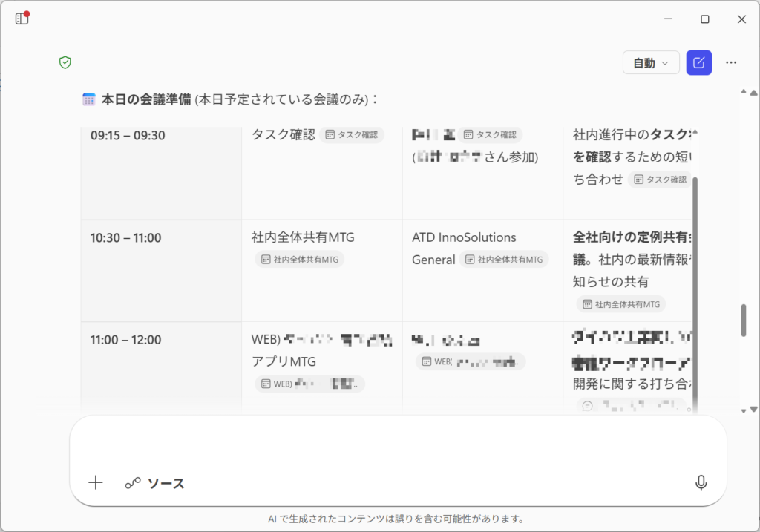Image resolution: width=760 pixels, height=532 pixels.
Task: Open 社内全体共有MTG citation chip under meeting title
Action: (x=300, y=260)
